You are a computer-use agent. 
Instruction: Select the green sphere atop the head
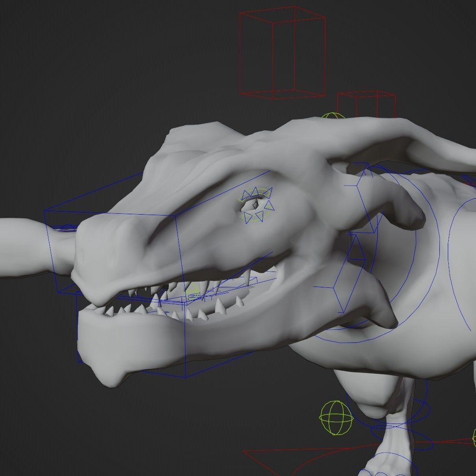click(333, 115)
